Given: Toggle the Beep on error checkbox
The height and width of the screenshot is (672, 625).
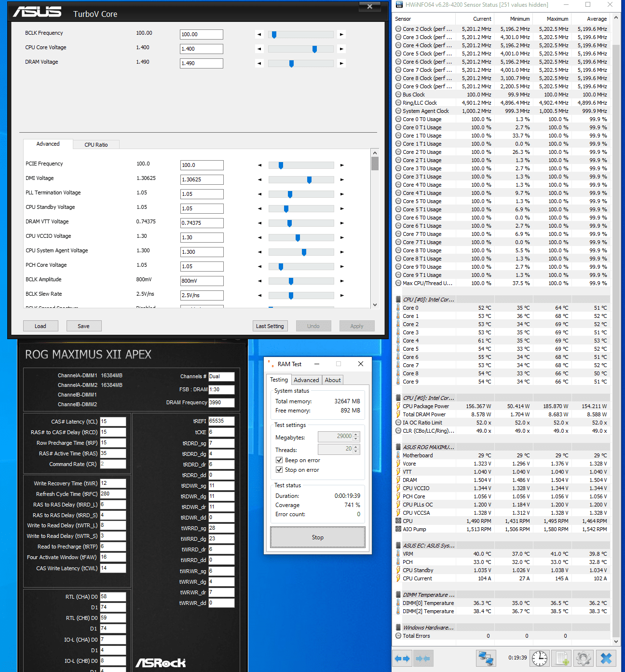Looking at the screenshot, I should [x=279, y=460].
